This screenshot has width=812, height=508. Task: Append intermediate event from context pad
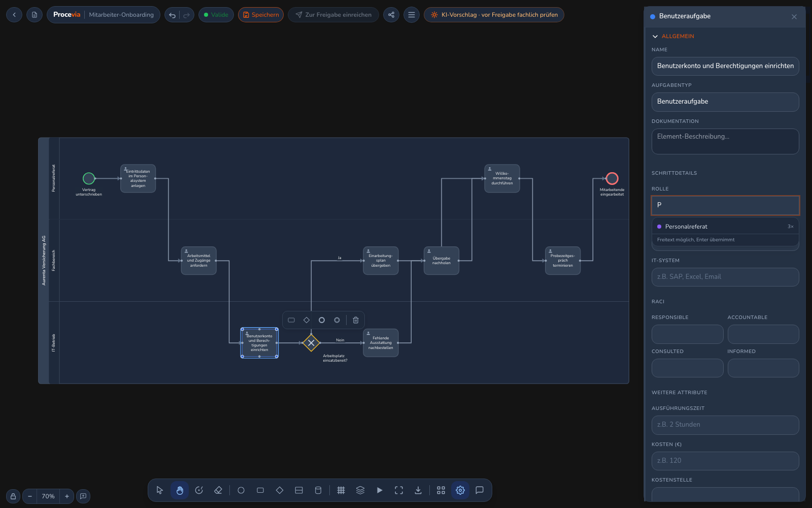[x=337, y=320]
